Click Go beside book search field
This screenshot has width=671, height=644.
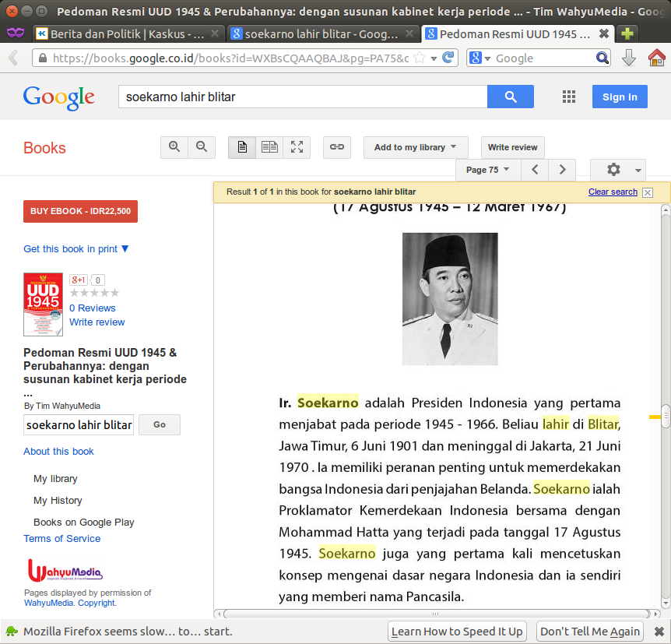[x=160, y=424]
